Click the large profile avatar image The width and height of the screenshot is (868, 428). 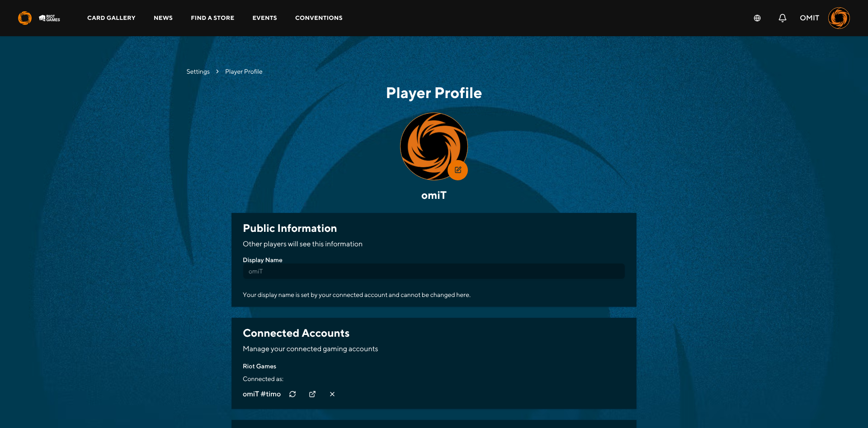[434, 146]
